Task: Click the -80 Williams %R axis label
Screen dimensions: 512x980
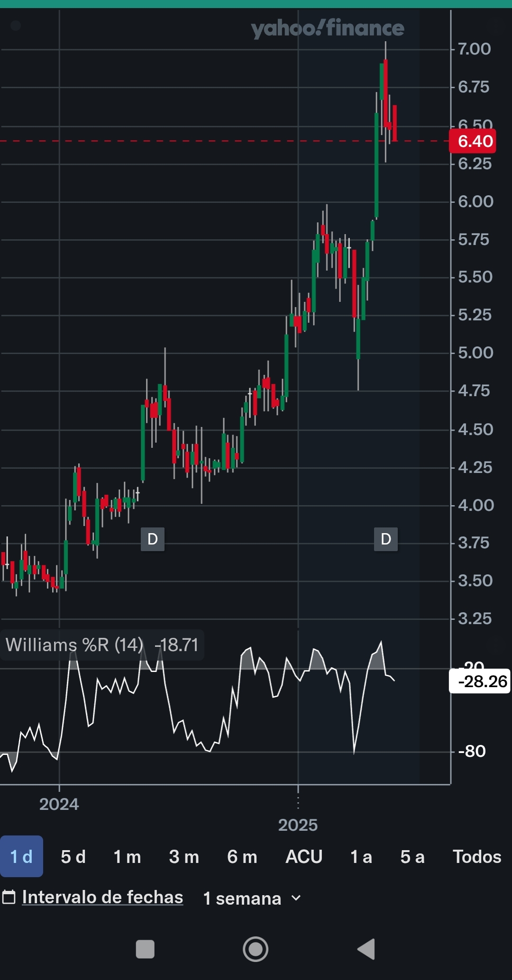Action: [x=472, y=751]
